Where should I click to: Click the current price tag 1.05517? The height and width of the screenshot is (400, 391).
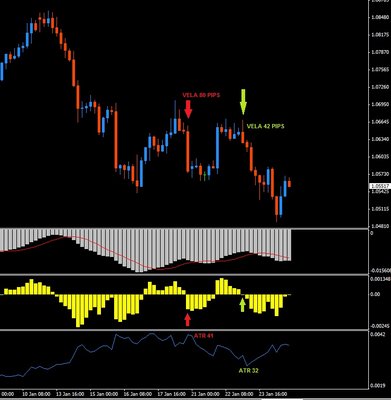pyautogui.click(x=380, y=186)
